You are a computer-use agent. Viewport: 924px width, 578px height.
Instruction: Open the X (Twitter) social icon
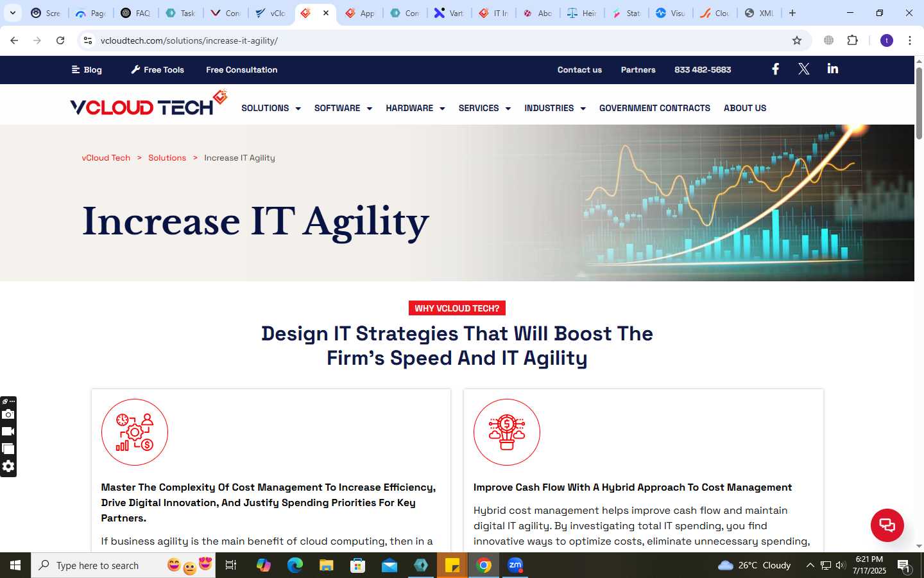tap(803, 69)
